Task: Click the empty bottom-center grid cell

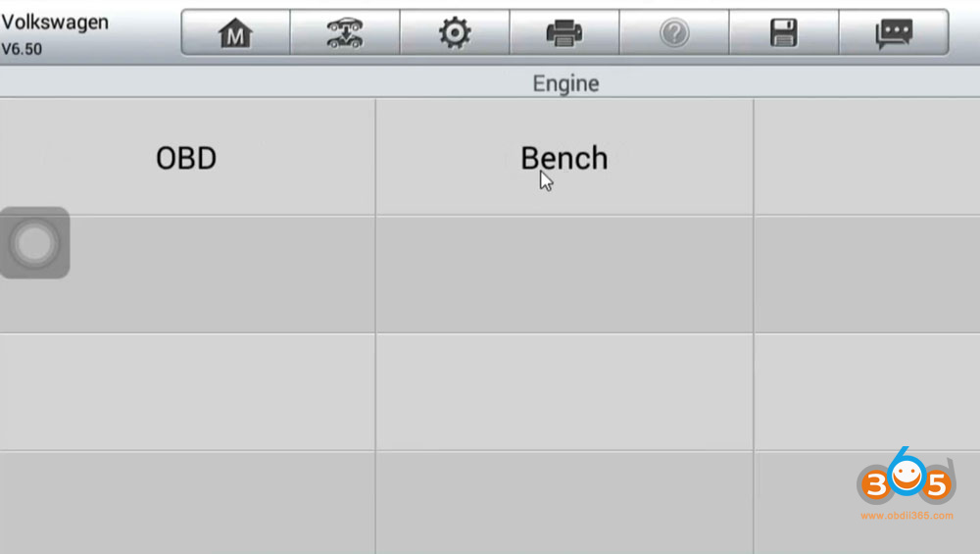Action: (563, 501)
